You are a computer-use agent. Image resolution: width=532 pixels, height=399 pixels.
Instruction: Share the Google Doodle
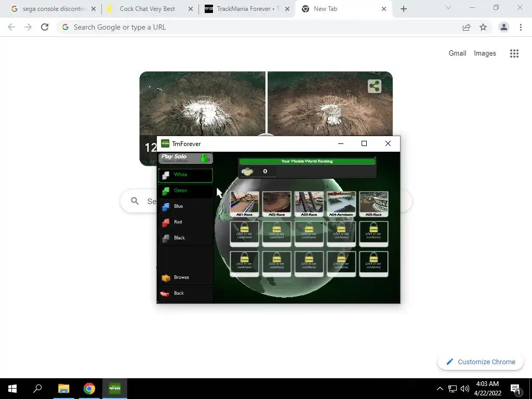click(x=375, y=86)
